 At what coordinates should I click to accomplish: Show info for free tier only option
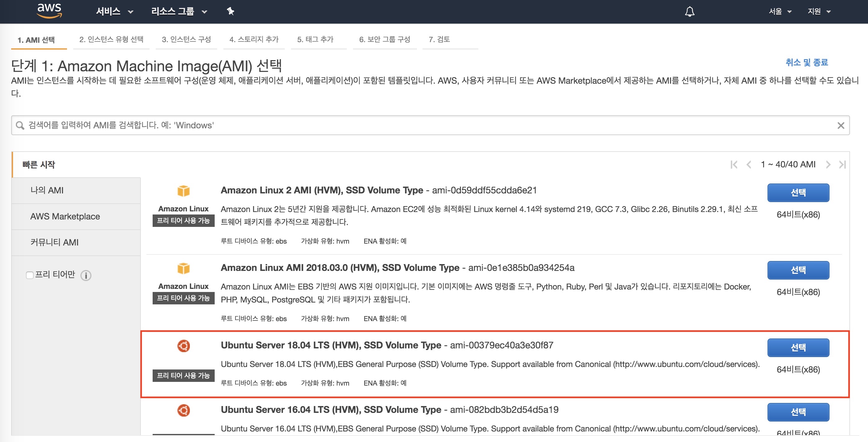pyautogui.click(x=86, y=275)
